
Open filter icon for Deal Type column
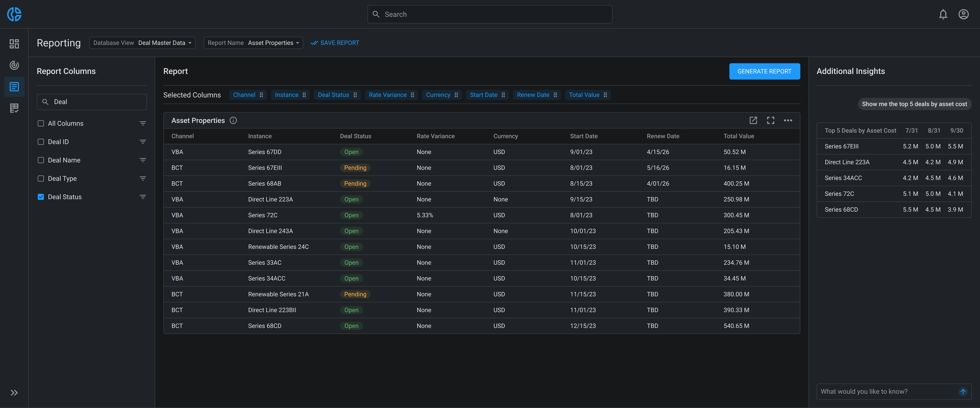[143, 178]
